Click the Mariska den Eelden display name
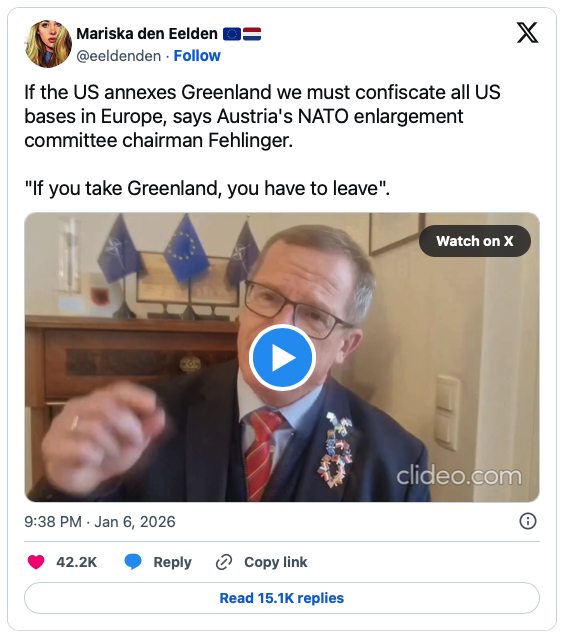561x640 pixels. pos(147,33)
